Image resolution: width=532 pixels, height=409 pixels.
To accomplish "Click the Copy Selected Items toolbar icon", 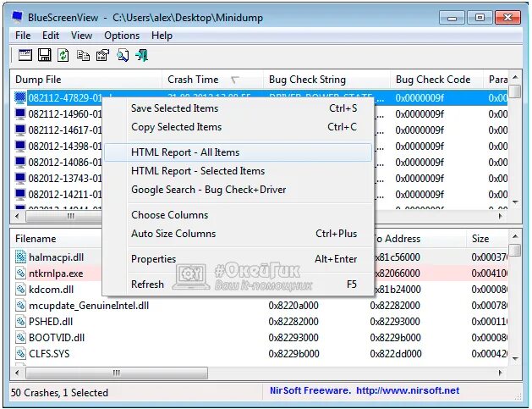I will pos(83,55).
